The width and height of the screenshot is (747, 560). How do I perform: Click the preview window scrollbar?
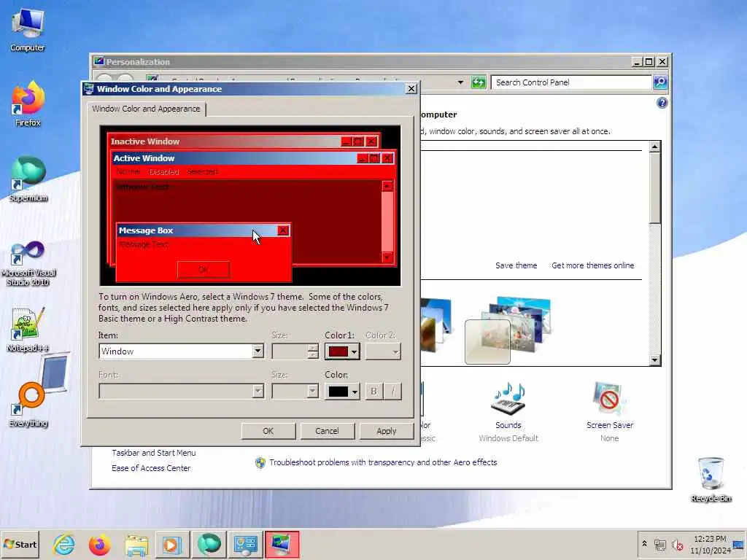(x=387, y=222)
